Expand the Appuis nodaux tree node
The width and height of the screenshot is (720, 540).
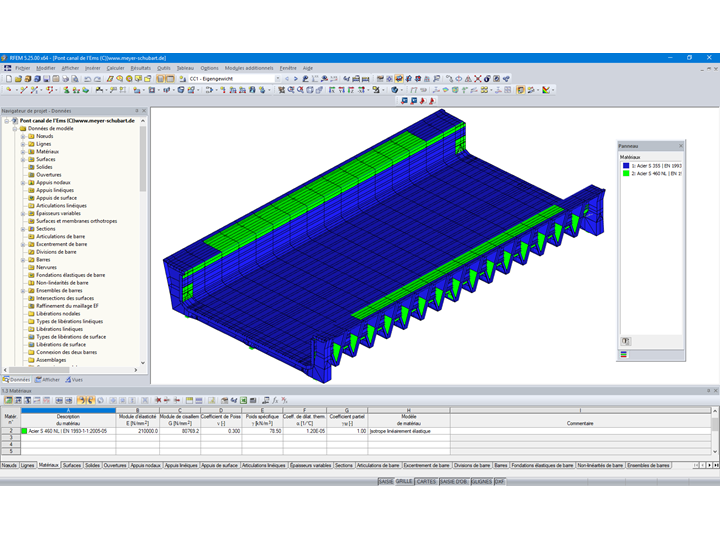point(23,183)
